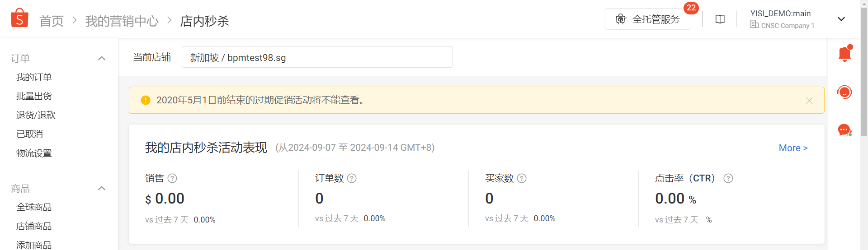Click help icon next to 订单数

(352, 178)
